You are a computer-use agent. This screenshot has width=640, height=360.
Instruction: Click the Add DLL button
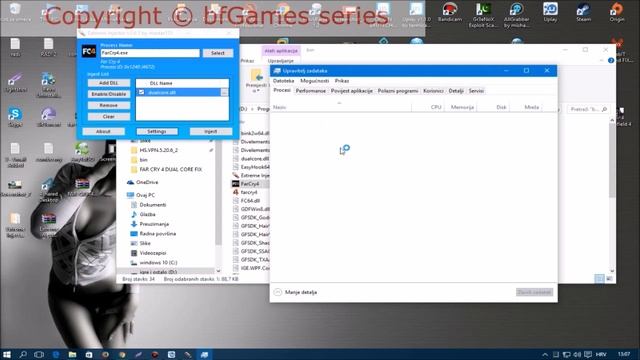109,83
